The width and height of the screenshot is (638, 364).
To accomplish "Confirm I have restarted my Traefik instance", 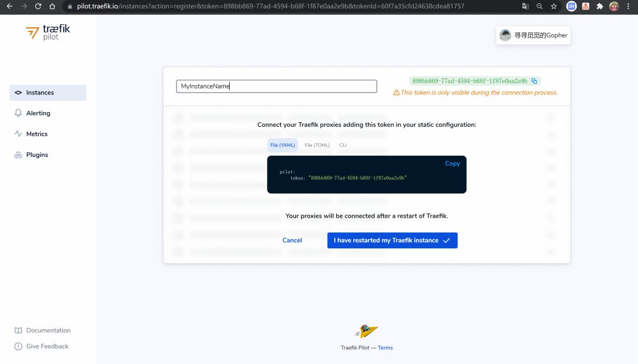I will point(392,240).
